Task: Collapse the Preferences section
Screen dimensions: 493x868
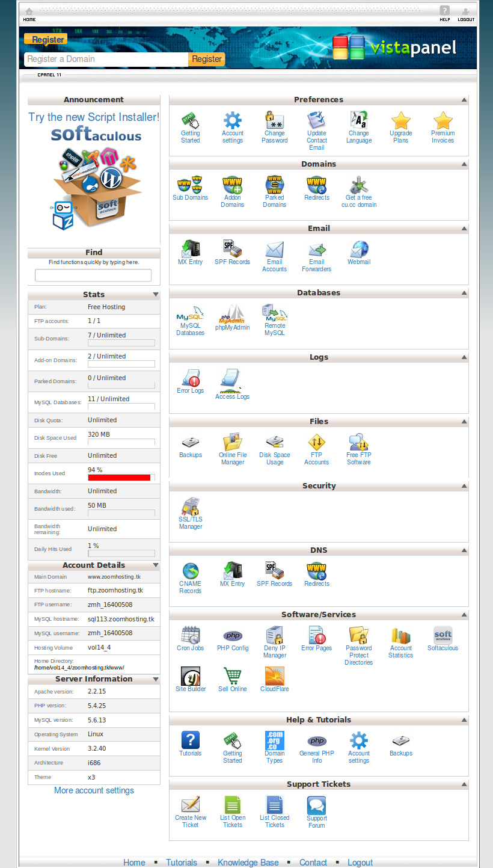Action: [x=464, y=100]
